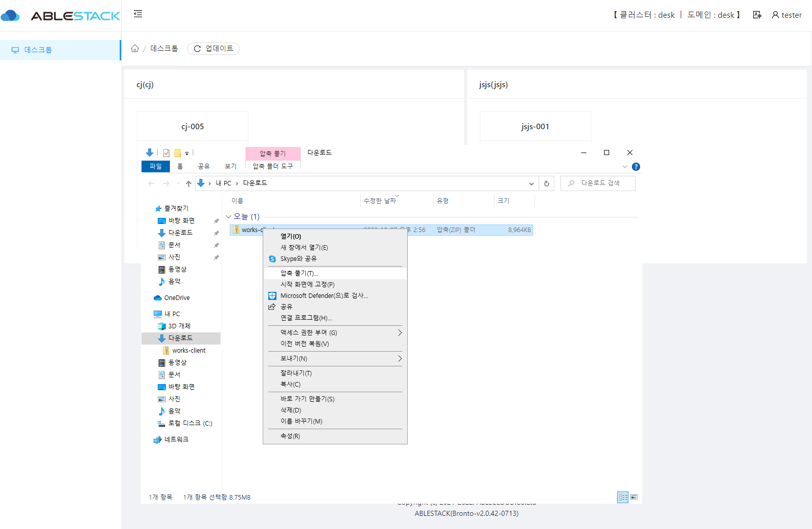Click the sidebar collapse icon near the logo
The image size is (812, 529).
pyautogui.click(x=137, y=14)
